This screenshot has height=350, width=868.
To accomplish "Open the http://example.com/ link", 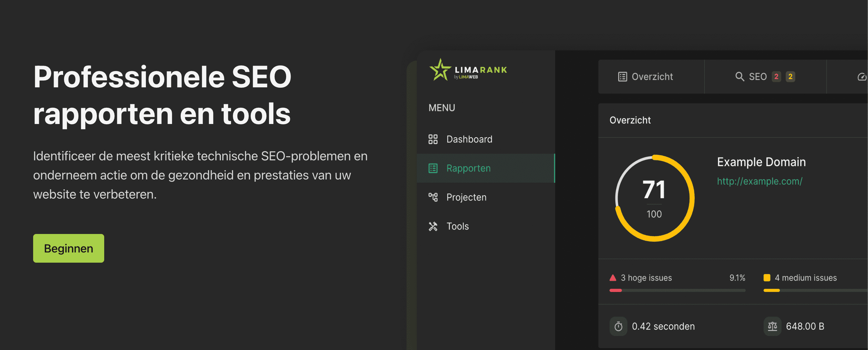I will pyautogui.click(x=760, y=181).
